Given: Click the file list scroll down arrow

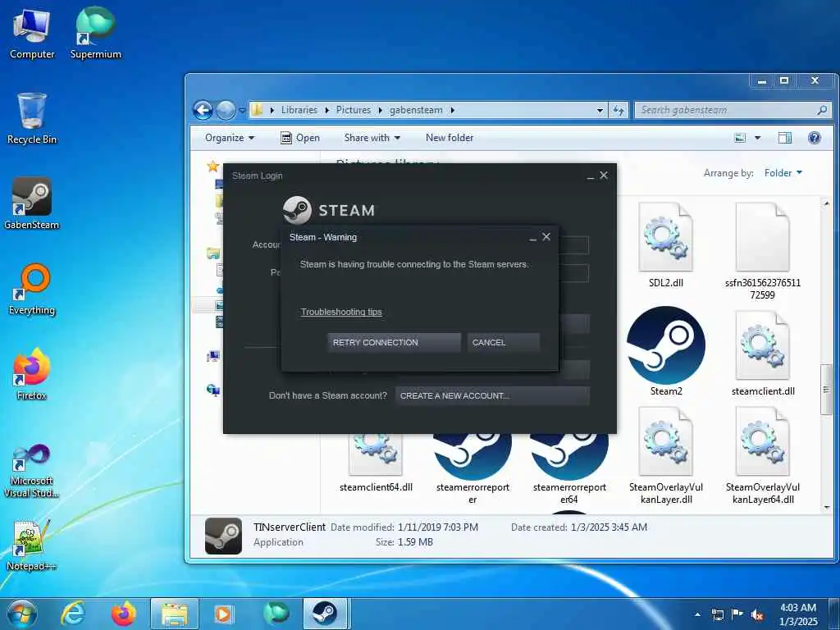Looking at the screenshot, I should pos(826,507).
